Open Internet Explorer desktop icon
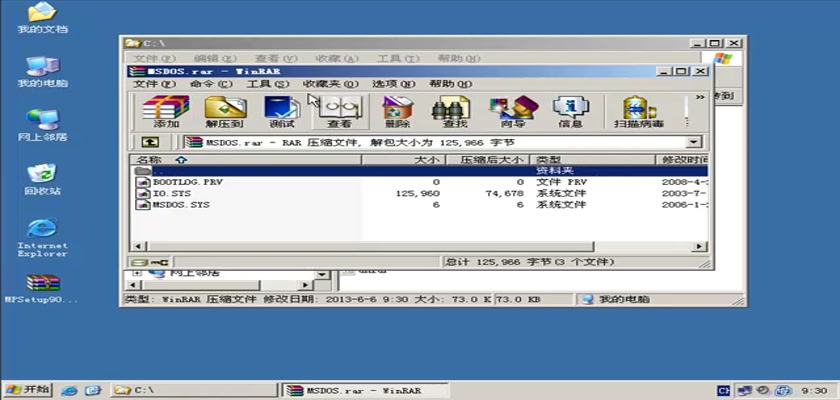Image resolution: width=840 pixels, height=400 pixels. 42,238
